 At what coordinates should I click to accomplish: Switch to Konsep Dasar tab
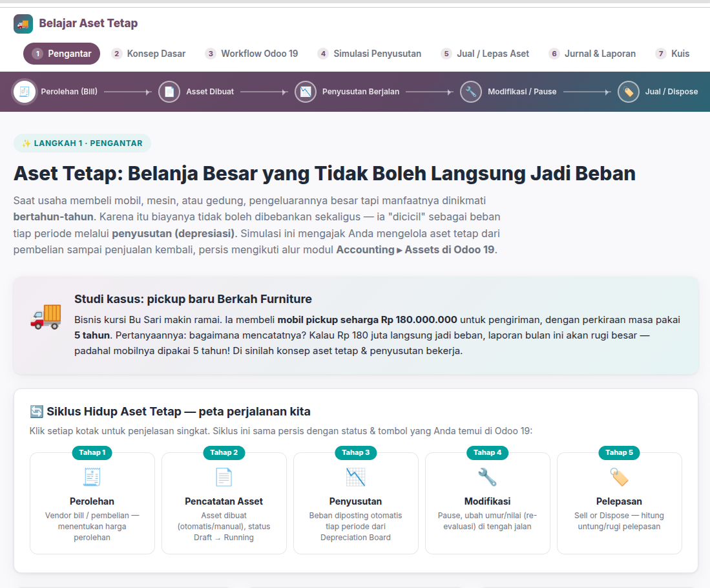[x=149, y=54]
